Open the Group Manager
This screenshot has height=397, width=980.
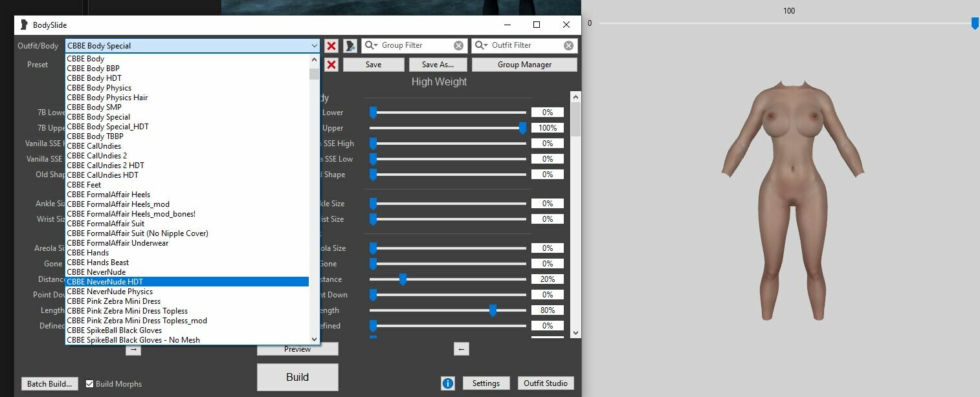[524, 65]
